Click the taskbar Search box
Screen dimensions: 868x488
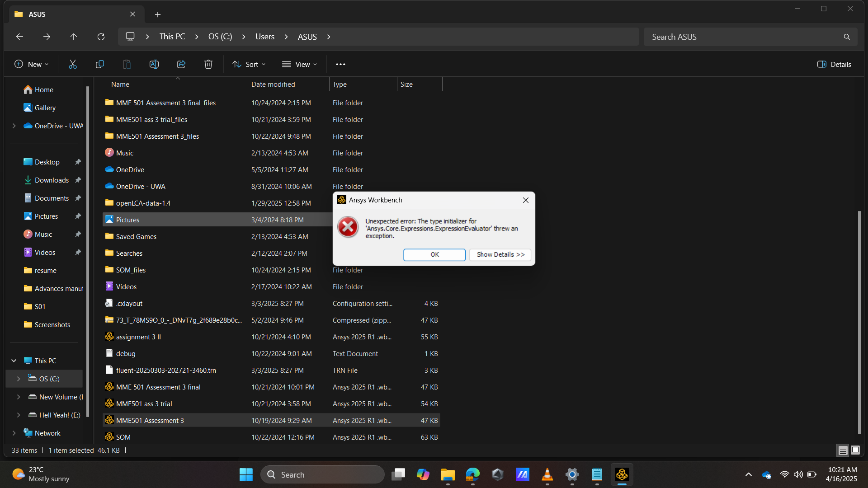[x=322, y=474]
